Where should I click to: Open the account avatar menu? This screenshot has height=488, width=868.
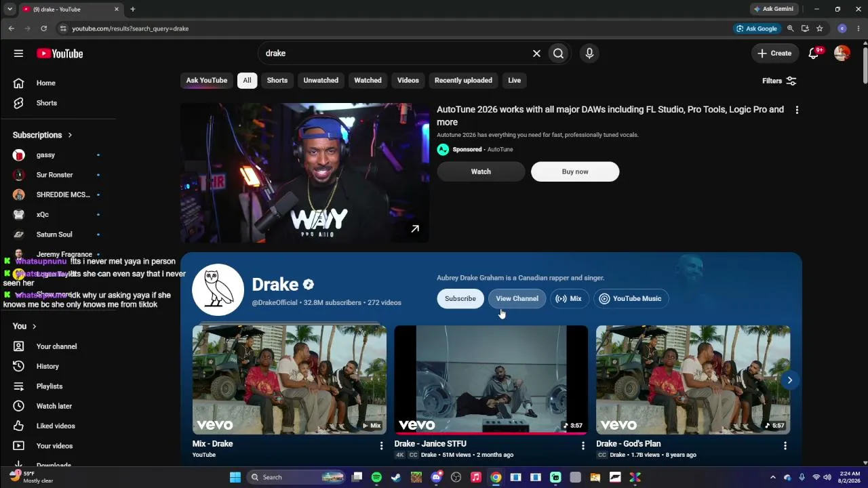(x=842, y=54)
